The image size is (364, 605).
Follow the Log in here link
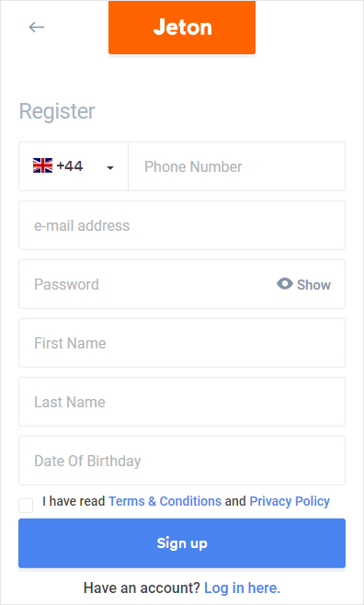coord(242,588)
